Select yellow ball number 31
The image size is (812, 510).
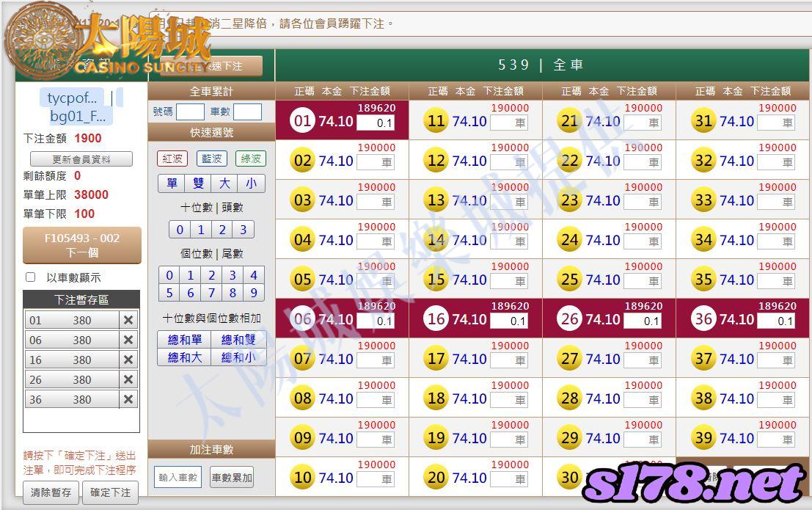703,121
